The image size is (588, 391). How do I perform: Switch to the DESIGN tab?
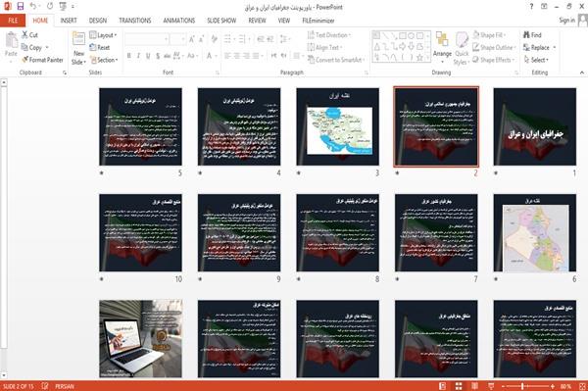point(97,21)
